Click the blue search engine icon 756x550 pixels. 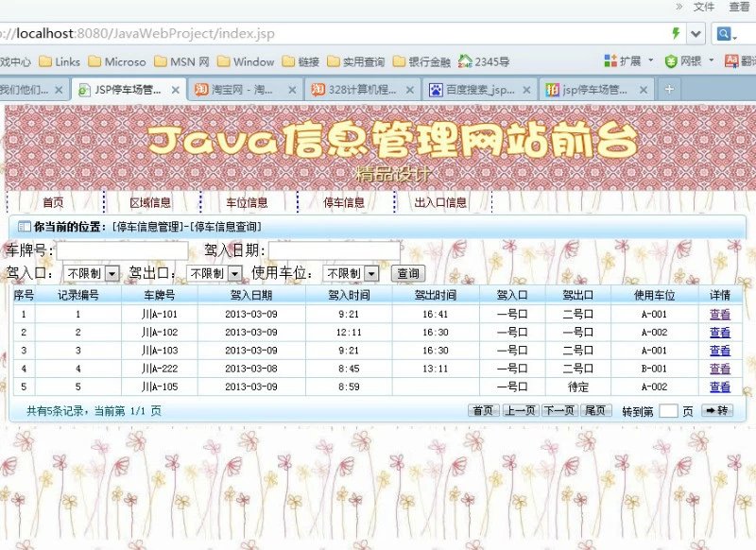(724, 34)
